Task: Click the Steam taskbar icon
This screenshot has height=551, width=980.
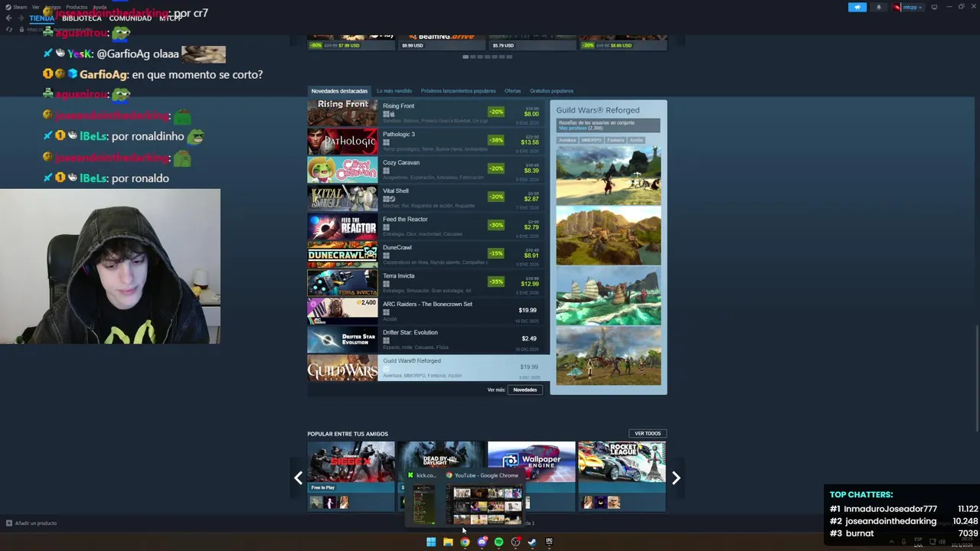Action: point(532,542)
